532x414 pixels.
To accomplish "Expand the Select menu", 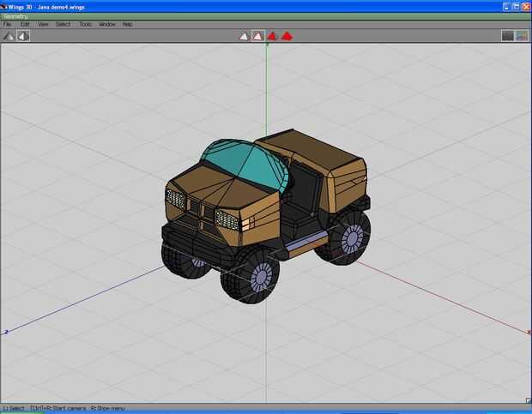I will [x=63, y=24].
